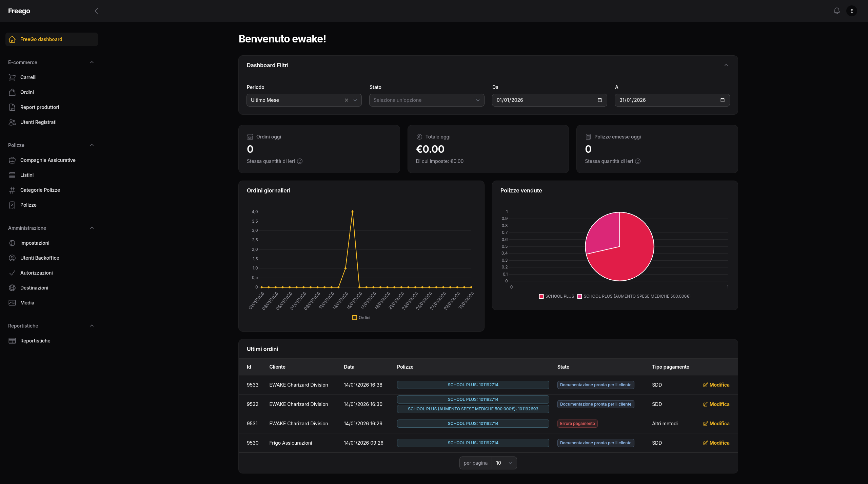Open the per pagina rows dropdown
Screen dimensions: 868x484
click(504, 463)
